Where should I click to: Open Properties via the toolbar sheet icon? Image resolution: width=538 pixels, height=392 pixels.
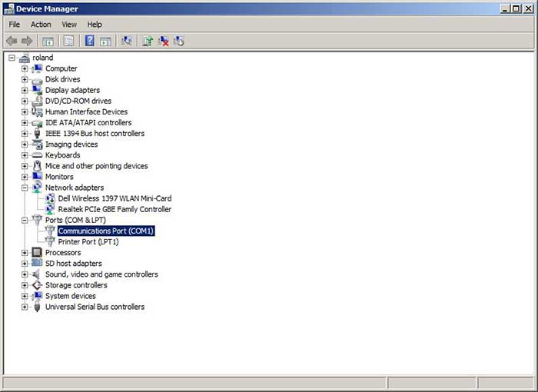[68, 42]
